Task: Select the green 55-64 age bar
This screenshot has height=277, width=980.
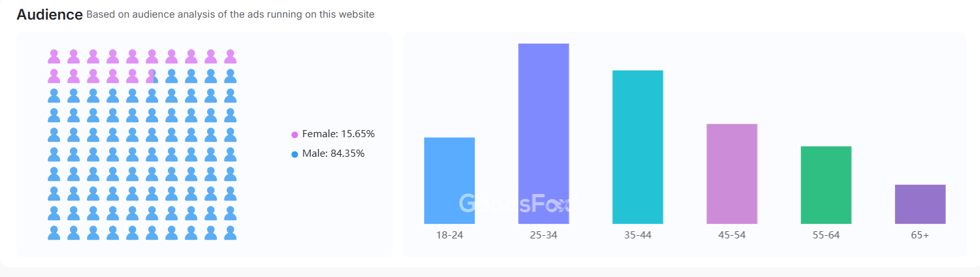Action: point(826,185)
